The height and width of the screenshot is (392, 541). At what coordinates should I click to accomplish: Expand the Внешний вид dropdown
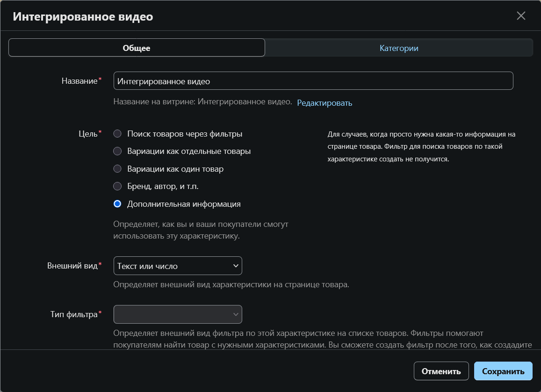(x=178, y=266)
